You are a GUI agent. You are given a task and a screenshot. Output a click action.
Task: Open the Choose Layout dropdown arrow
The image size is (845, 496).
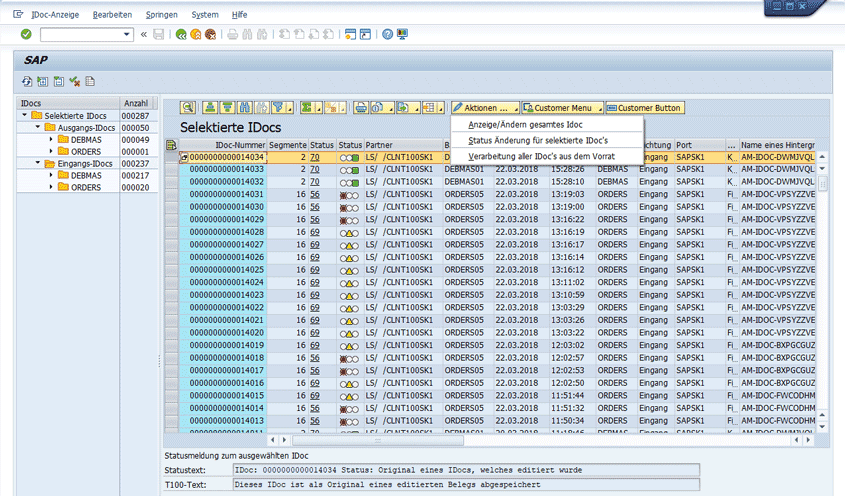coord(441,109)
